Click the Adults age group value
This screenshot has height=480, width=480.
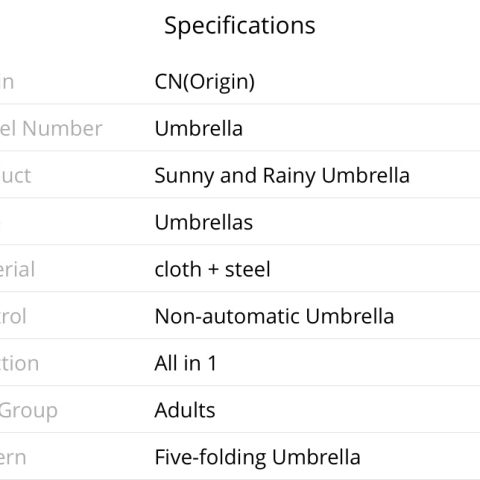click(185, 410)
